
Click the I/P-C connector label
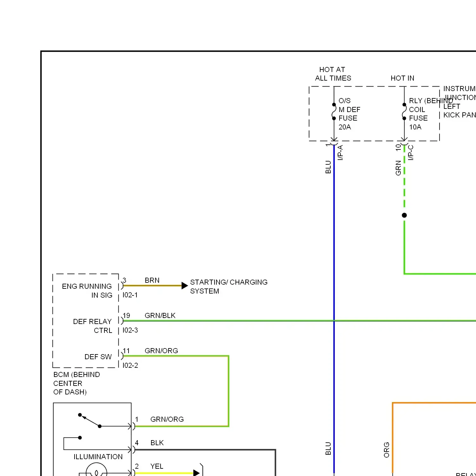click(x=411, y=153)
